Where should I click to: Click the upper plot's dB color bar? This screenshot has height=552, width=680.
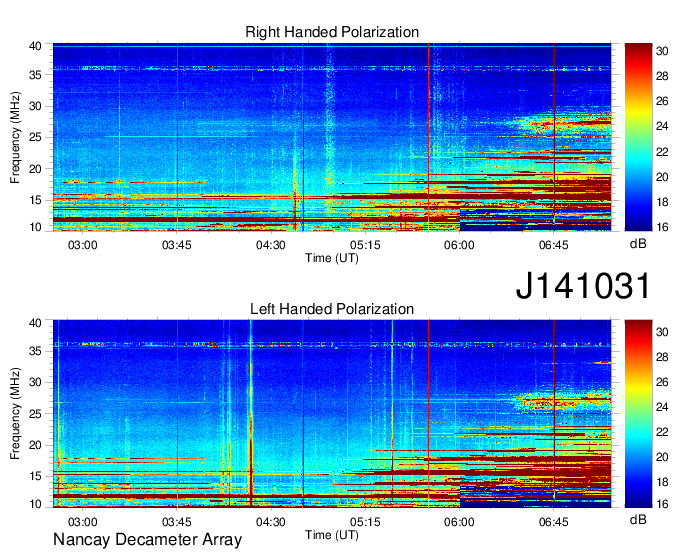pyautogui.click(x=638, y=137)
